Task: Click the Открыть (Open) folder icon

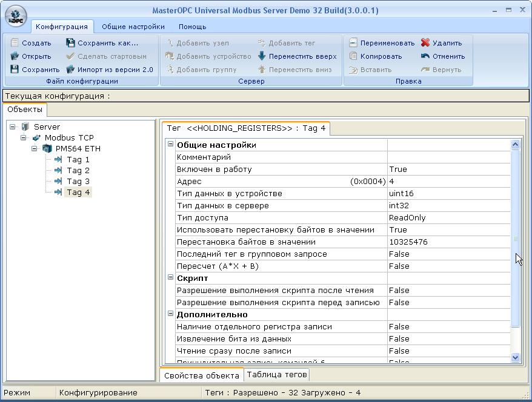Action: 15,56
